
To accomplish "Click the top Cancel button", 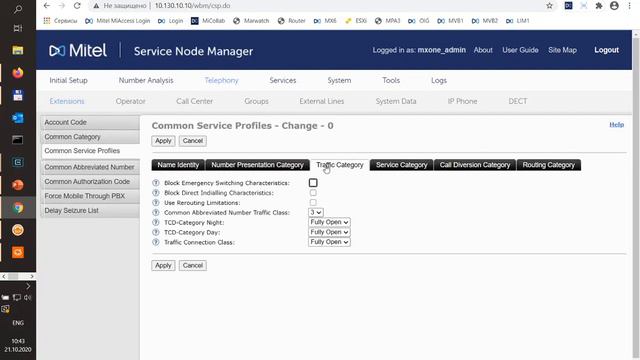I will pos(193,141).
